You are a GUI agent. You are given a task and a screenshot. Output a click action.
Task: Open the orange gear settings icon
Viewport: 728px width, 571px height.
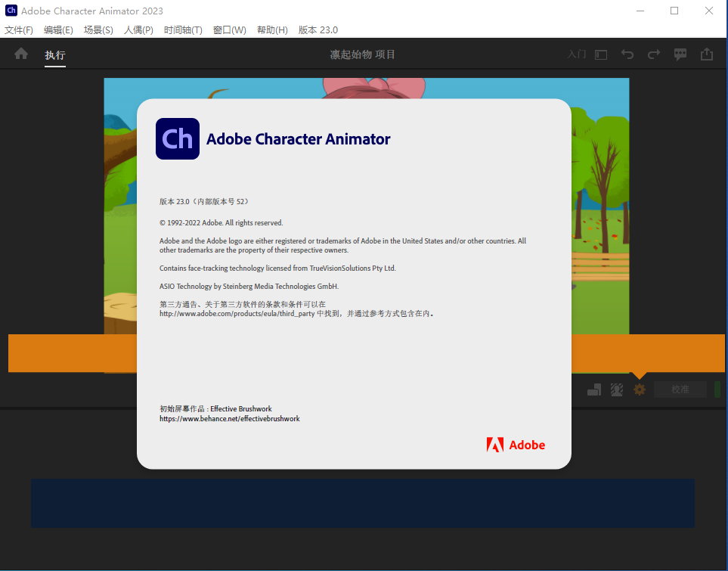tap(640, 389)
